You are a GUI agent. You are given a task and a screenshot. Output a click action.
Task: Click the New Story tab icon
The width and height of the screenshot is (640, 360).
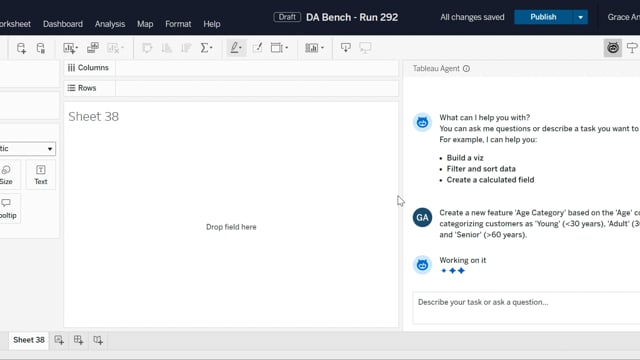98,340
